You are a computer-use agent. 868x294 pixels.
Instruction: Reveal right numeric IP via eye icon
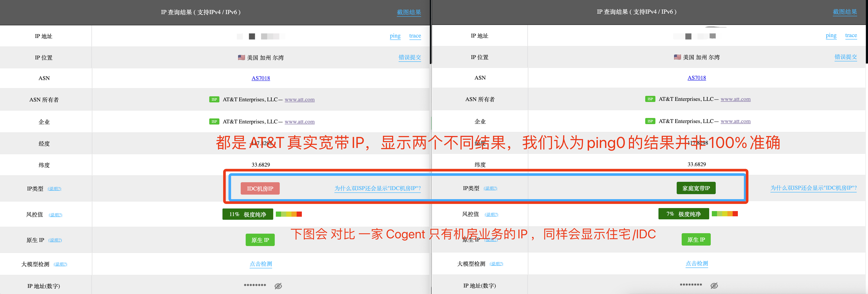714,286
